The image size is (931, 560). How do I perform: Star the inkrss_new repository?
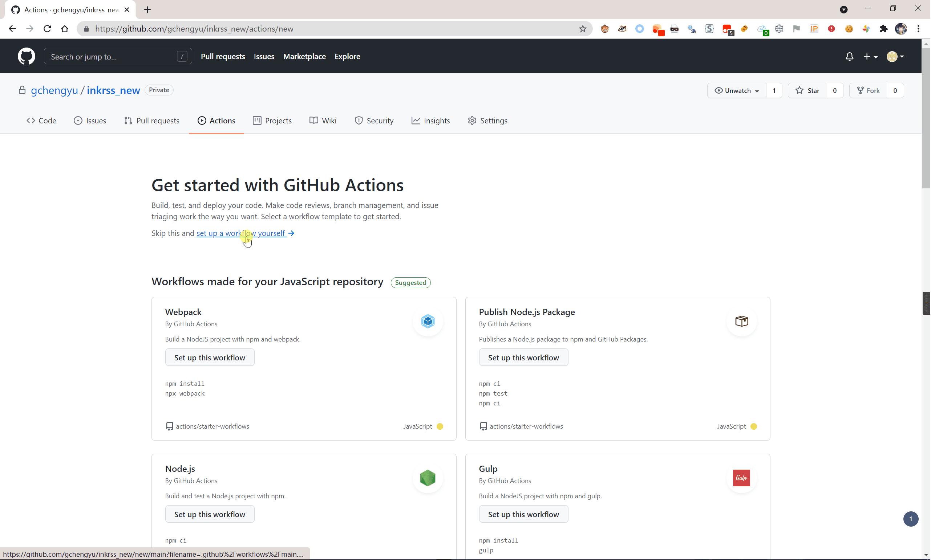(807, 91)
